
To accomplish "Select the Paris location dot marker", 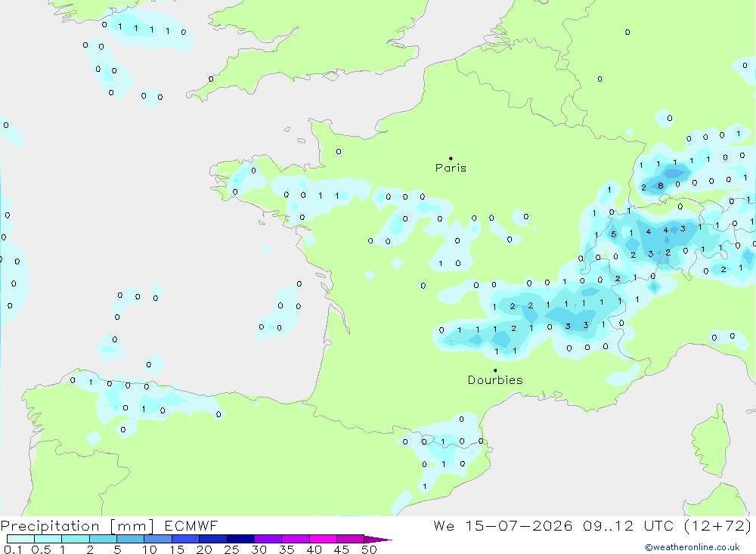I will click(451, 158).
